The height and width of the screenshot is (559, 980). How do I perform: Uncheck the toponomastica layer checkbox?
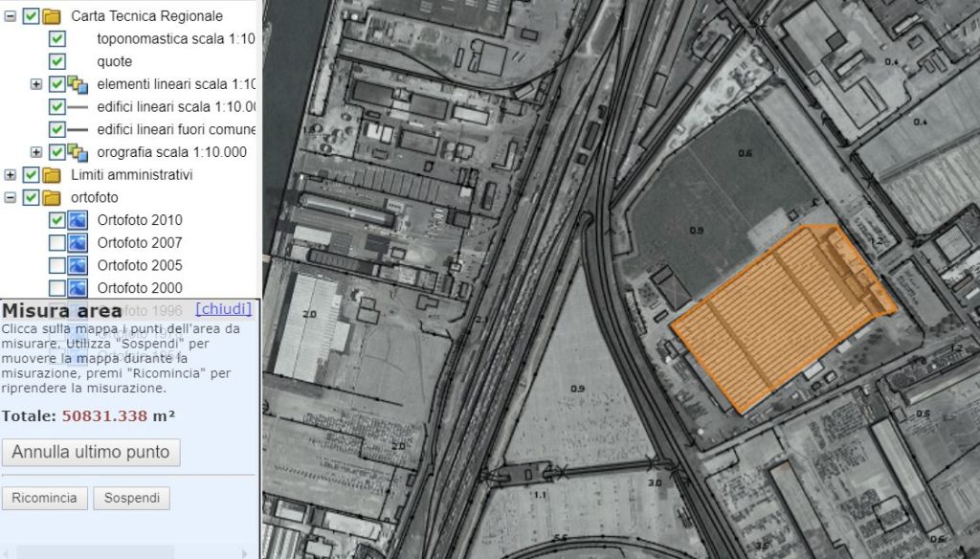click(x=57, y=39)
